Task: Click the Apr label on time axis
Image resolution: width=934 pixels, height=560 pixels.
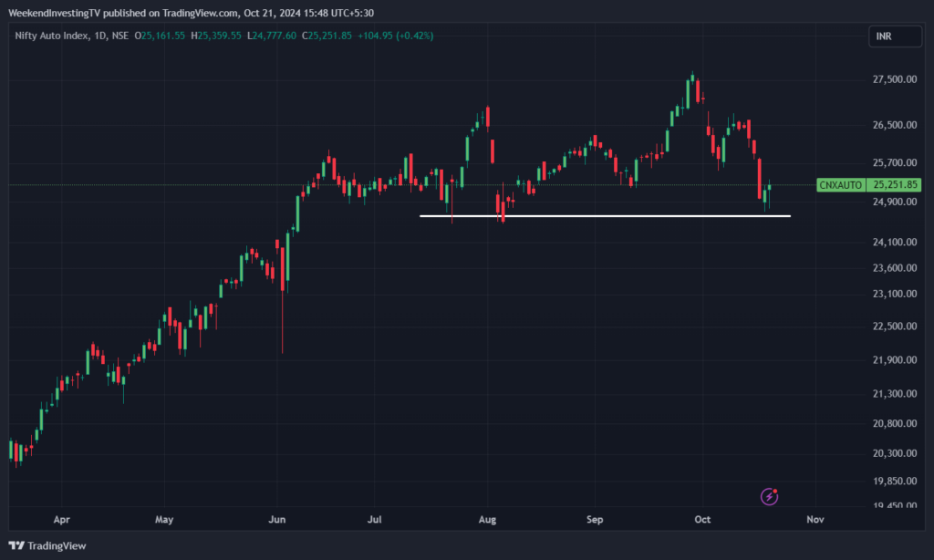Action: tap(61, 519)
